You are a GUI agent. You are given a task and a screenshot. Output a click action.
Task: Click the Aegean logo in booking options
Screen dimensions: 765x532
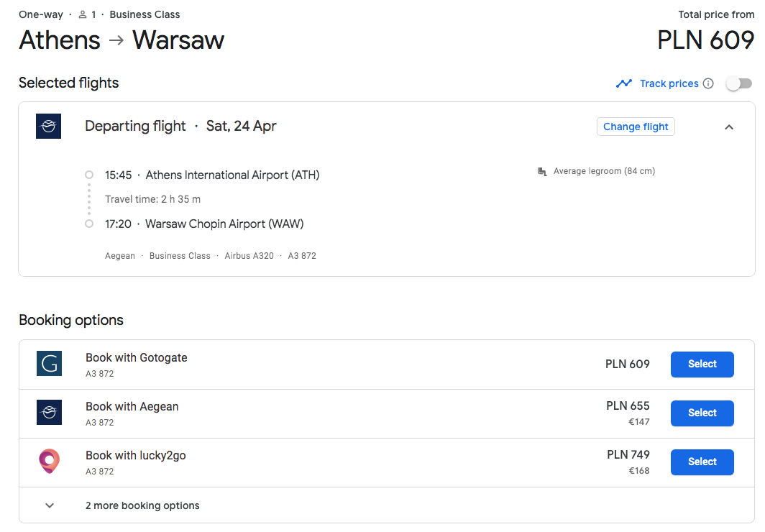(50, 412)
